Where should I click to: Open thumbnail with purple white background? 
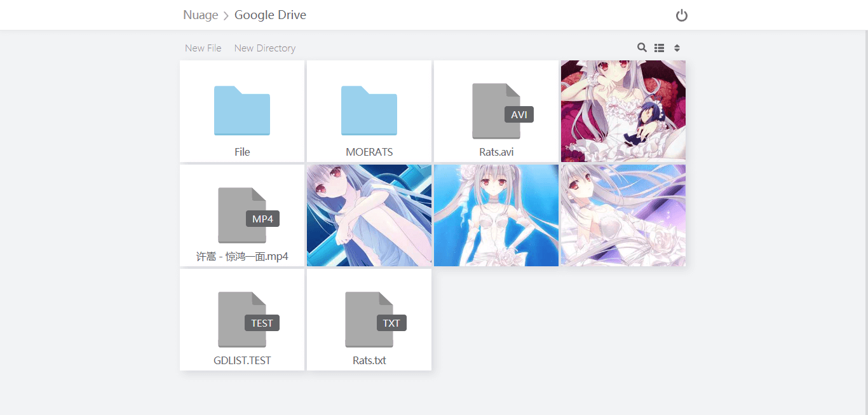click(x=623, y=215)
